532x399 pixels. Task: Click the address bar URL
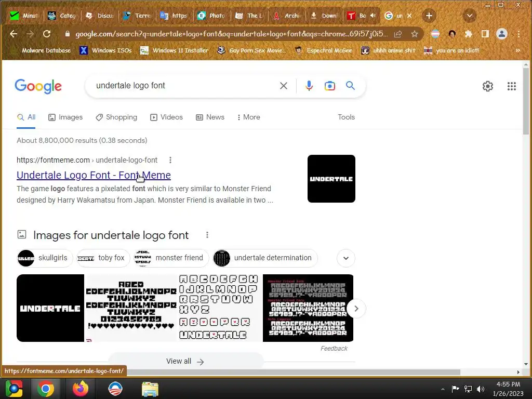coord(231,34)
